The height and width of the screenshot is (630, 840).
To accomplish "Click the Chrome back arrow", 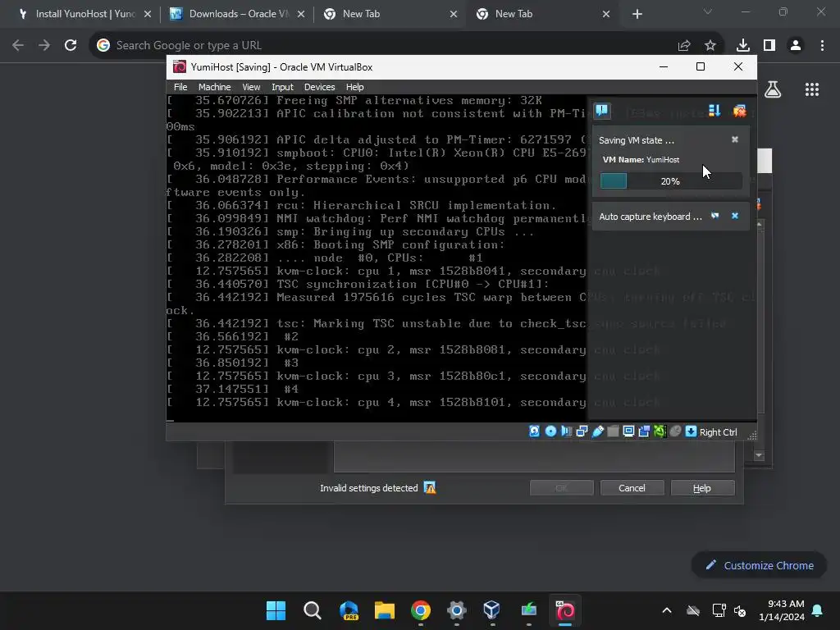I will (18, 46).
